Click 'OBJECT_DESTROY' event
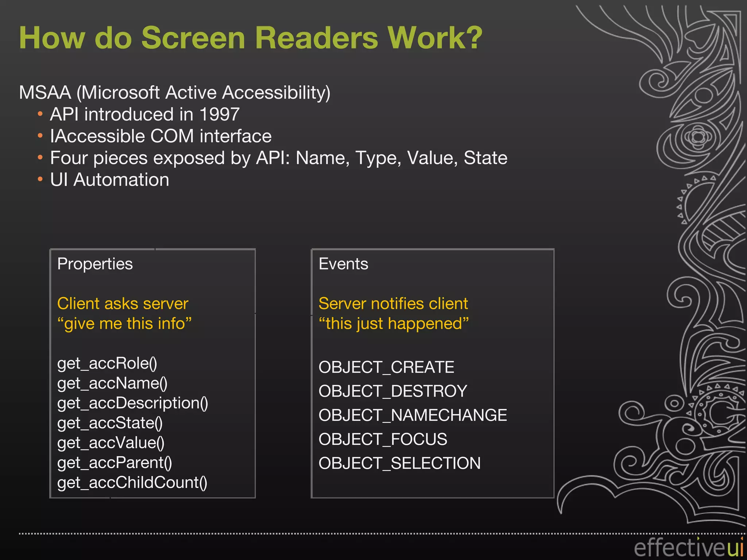Screen dimensions: 747x560 tap(393, 391)
